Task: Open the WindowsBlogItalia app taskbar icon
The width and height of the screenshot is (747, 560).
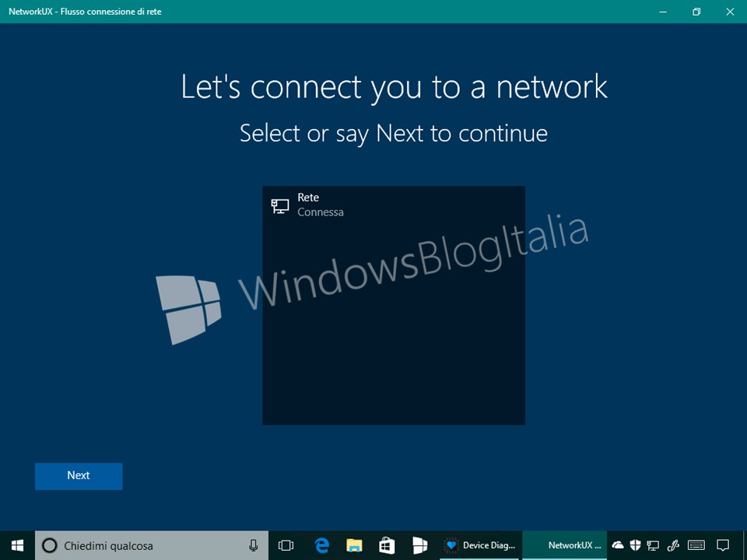Action: (x=419, y=545)
